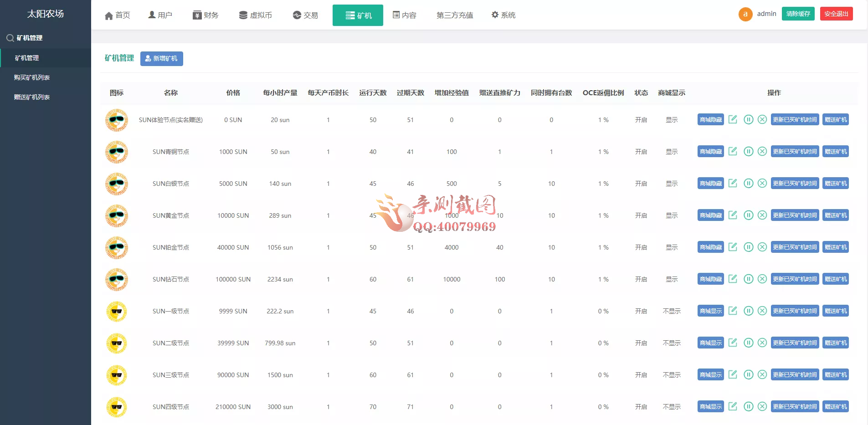The width and height of the screenshot is (868, 425).
Task: Open the 财务 finance section icon
Action: 196,15
